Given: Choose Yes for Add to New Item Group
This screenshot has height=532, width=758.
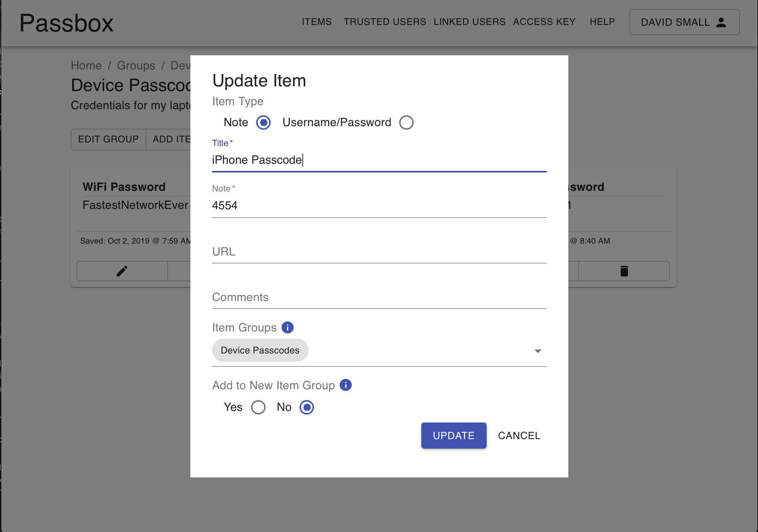Looking at the screenshot, I should [258, 407].
